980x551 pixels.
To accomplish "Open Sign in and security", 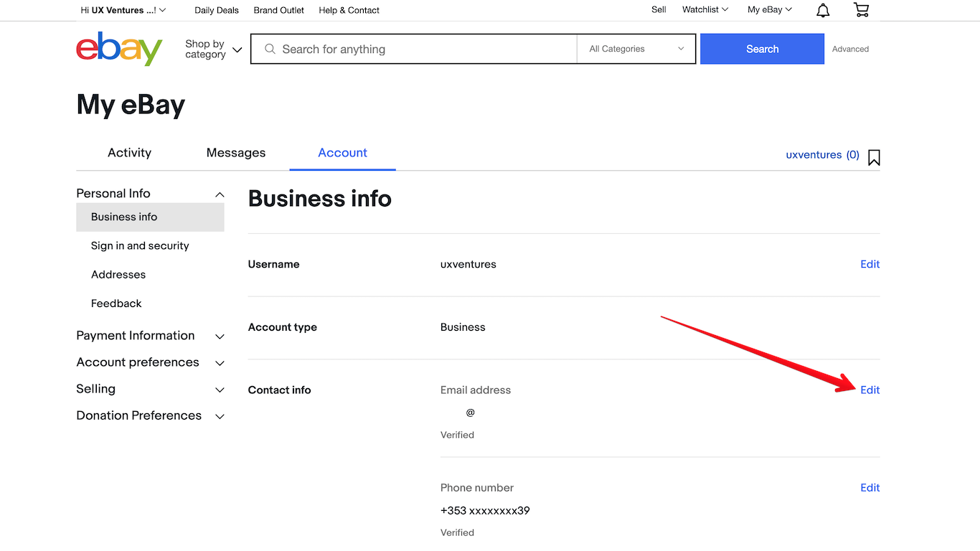I will tap(140, 245).
